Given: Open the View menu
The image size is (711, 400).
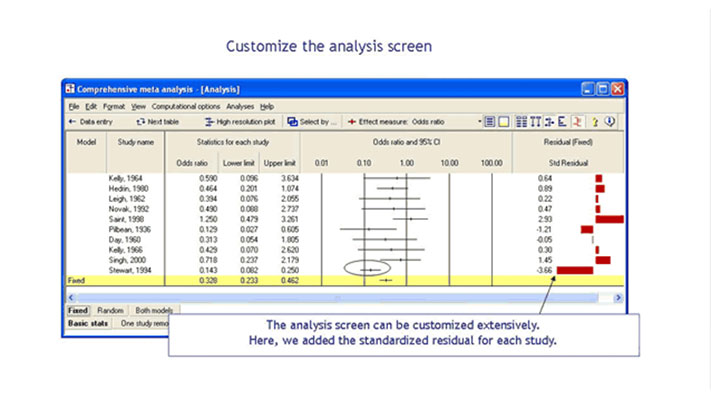Looking at the screenshot, I should coord(138,107).
